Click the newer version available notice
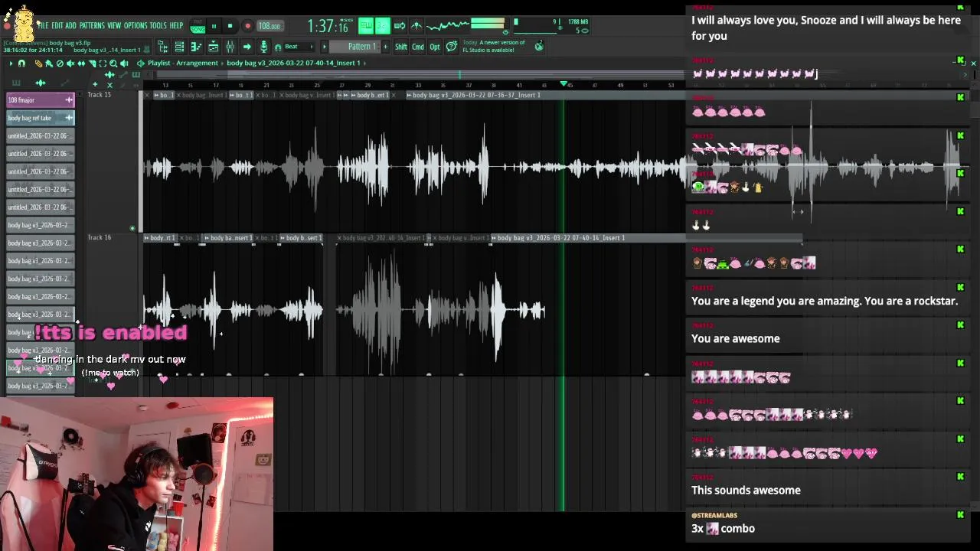This screenshot has width=980, height=551. click(494, 47)
